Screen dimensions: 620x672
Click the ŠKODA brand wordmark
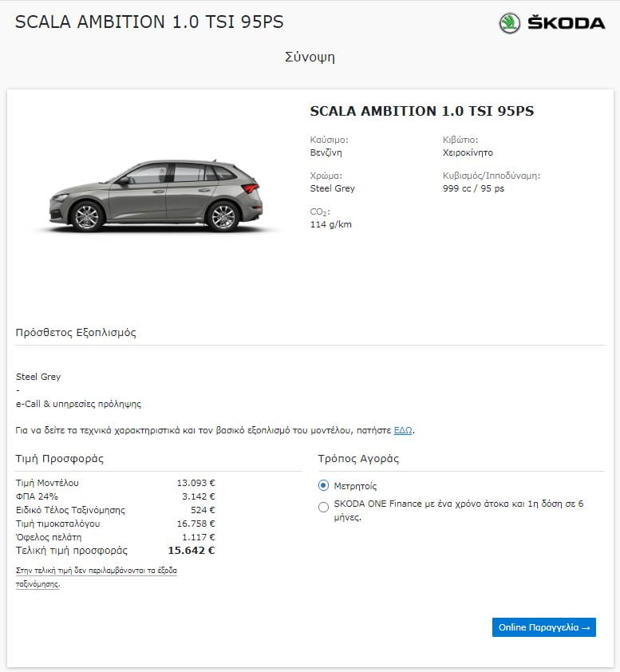(x=566, y=23)
